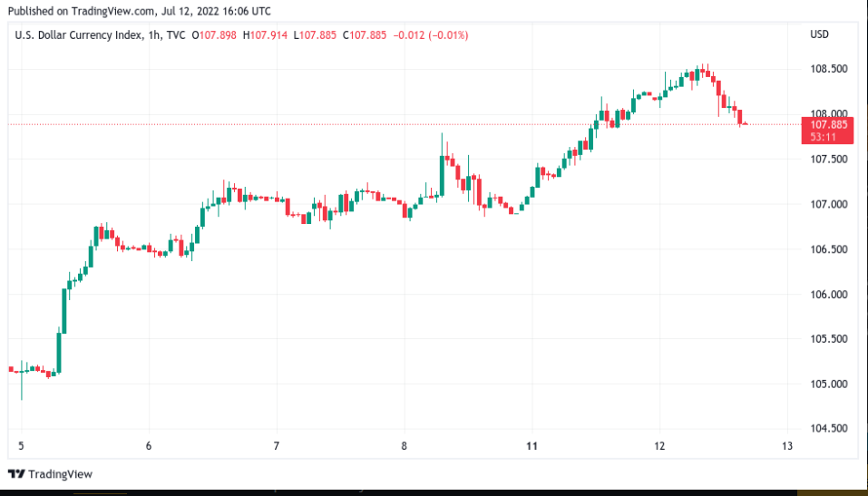
Task: Click date label 5 on time axis
Action: coord(21,446)
